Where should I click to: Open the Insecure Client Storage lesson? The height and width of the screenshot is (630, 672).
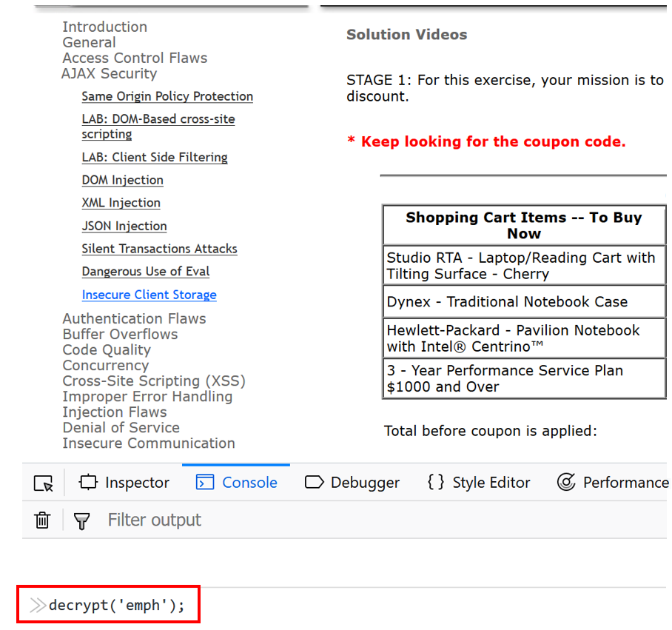tap(149, 295)
